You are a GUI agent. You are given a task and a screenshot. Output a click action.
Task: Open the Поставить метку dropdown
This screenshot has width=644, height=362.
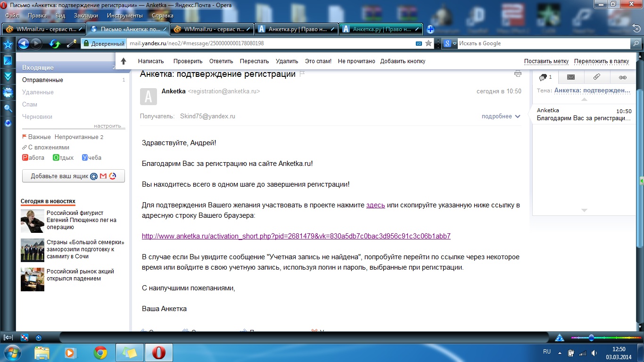(546, 61)
